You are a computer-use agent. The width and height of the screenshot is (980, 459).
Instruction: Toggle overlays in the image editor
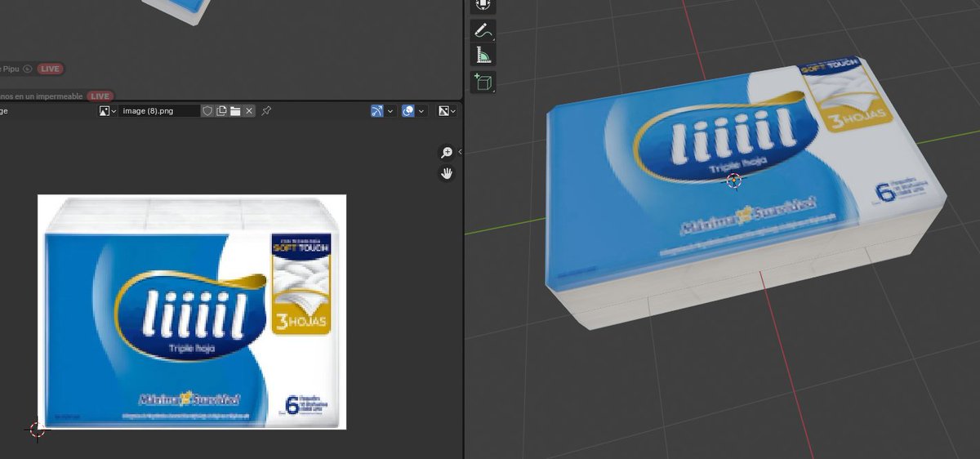pos(408,110)
